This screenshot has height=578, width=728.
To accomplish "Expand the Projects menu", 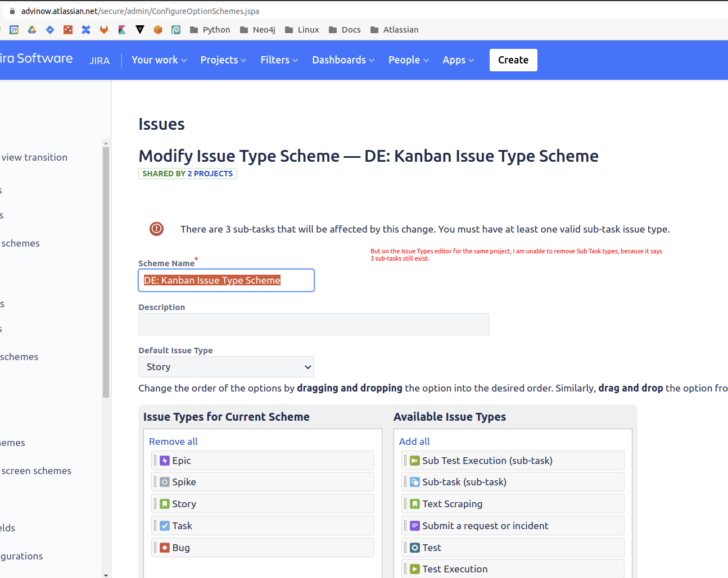I will [223, 60].
